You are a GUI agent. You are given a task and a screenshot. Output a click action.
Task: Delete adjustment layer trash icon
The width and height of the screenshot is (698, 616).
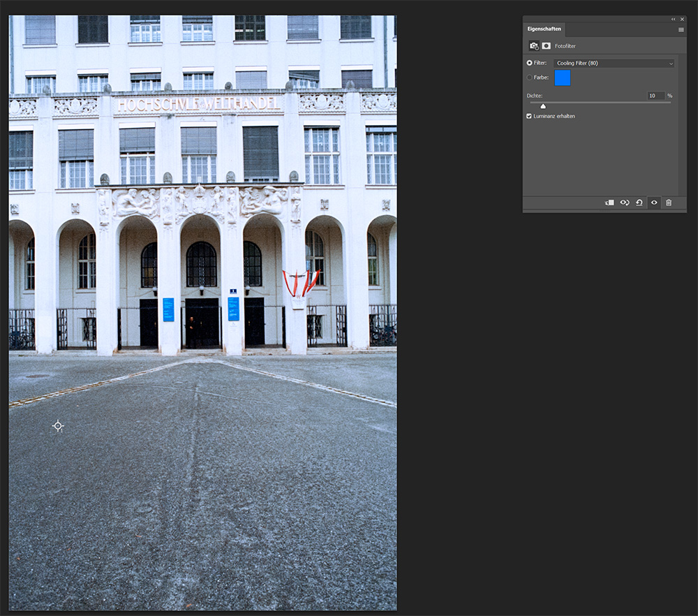[x=669, y=203]
